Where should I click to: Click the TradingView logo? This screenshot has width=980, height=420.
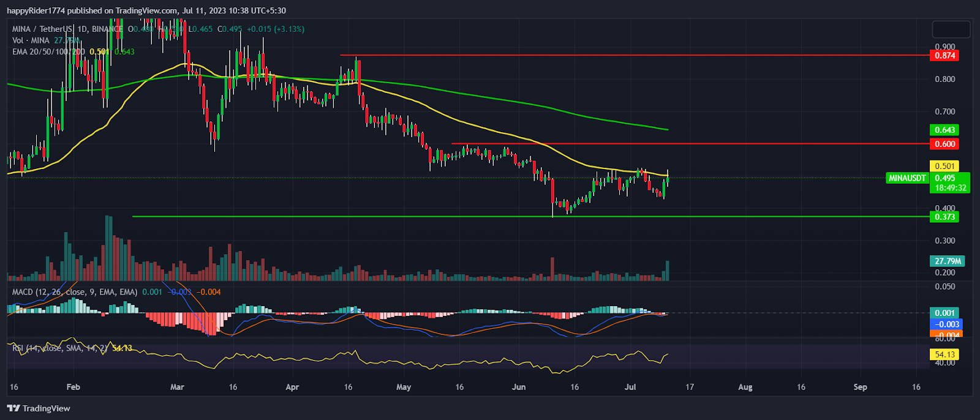click(39, 408)
